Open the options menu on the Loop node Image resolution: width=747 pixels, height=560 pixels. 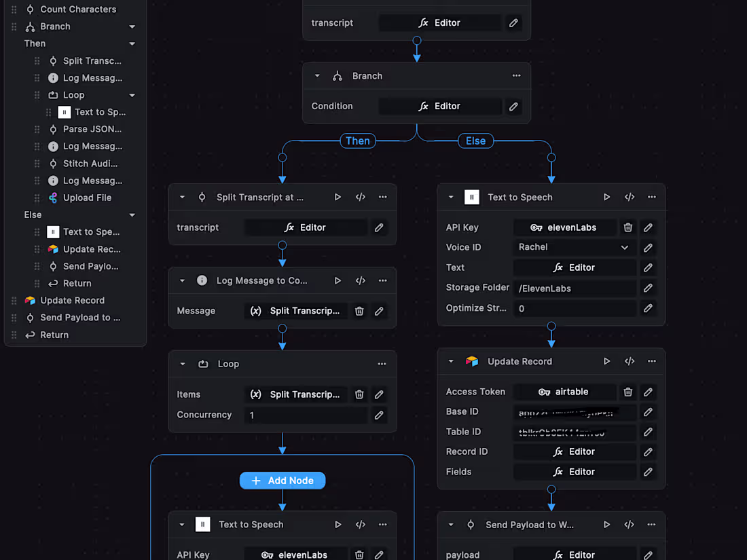(x=382, y=364)
